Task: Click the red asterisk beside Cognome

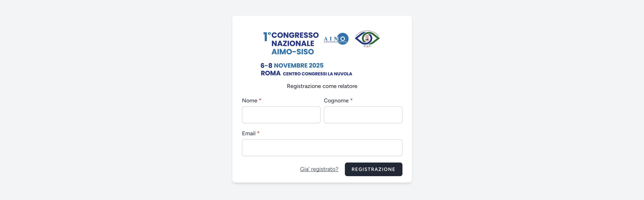Action: click(x=351, y=100)
